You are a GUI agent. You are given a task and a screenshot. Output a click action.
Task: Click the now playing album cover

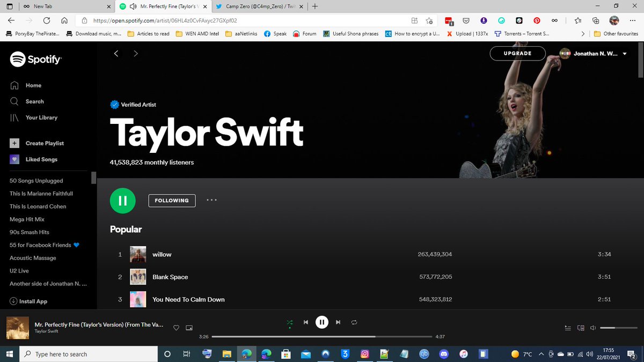(17, 328)
